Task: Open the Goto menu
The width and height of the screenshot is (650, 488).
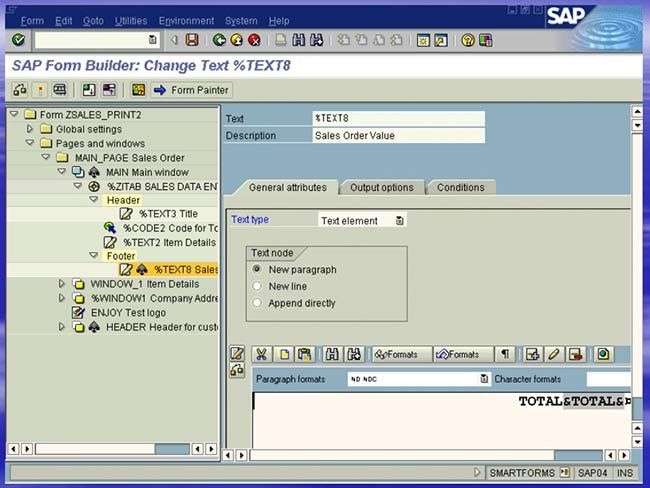Action: pos(93,21)
